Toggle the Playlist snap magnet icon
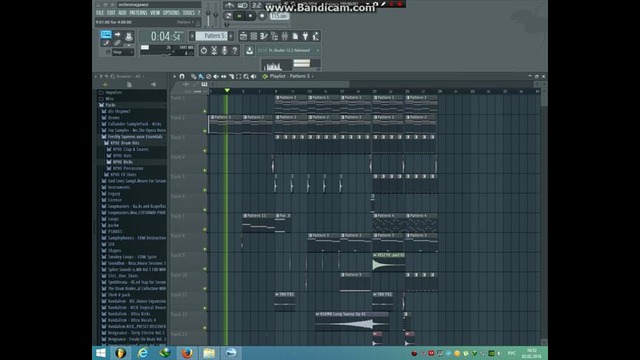Image resolution: width=640 pixels, height=360 pixels. point(182,76)
